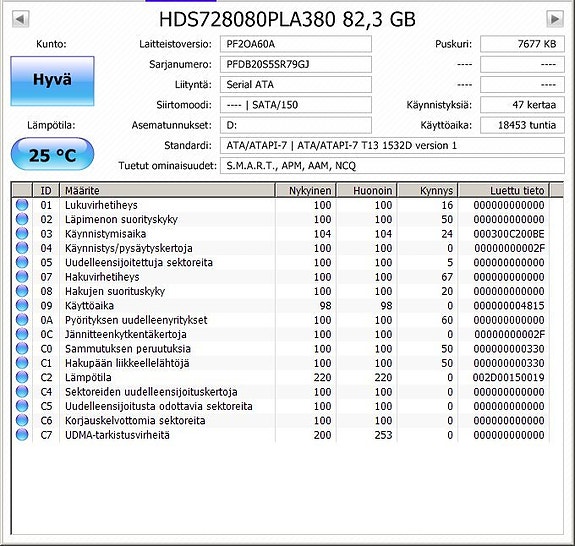This screenshot has height=546, width=575.
Task: Click the 25 °C temperature indicator
Action: click(52, 154)
